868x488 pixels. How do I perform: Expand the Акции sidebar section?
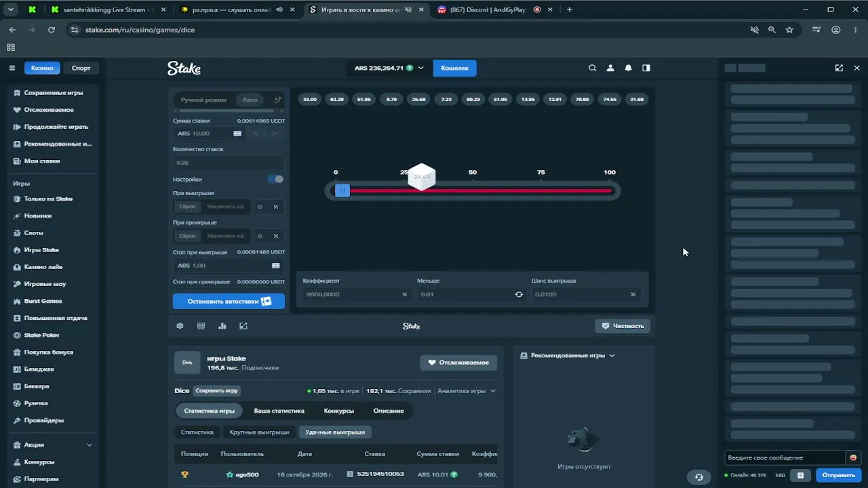click(52, 445)
